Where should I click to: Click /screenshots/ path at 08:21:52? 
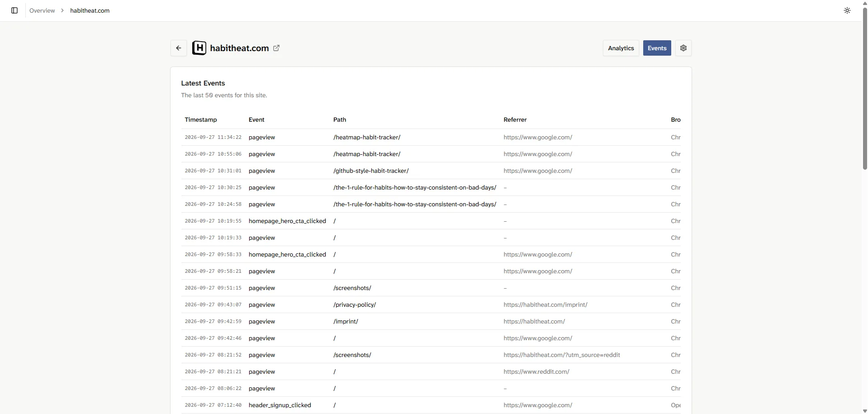352,355
